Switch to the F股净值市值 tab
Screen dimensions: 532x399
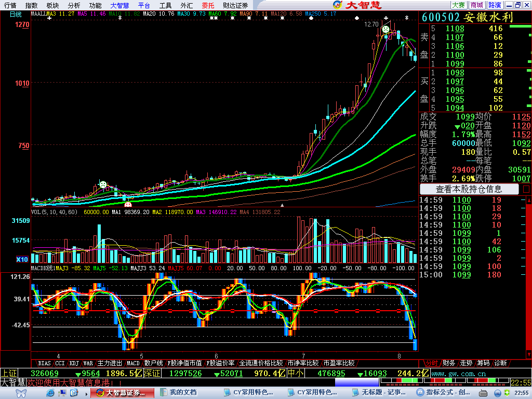pos(184,363)
